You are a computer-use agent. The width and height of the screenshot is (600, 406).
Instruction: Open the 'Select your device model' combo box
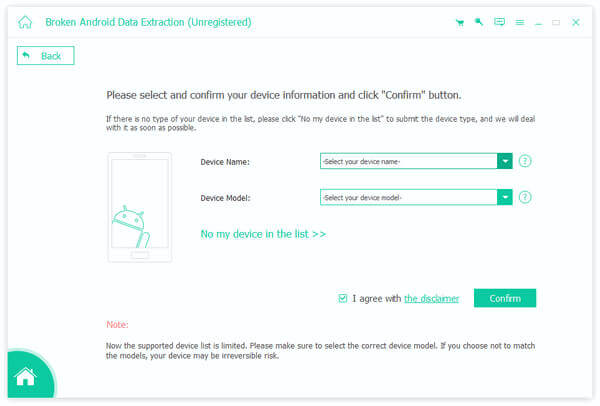pos(416,197)
